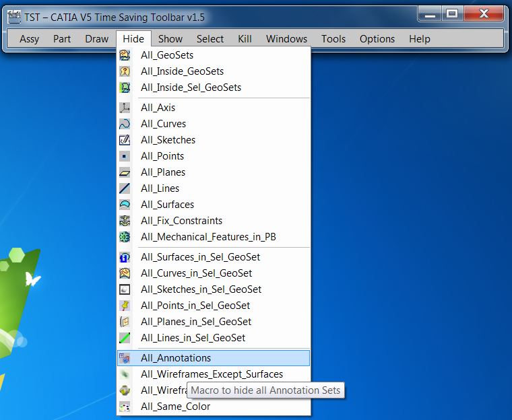This screenshot has width=512, height=420.
Task: Choose All_Inside_Sel_GeoSets entry
Action: 214,87
